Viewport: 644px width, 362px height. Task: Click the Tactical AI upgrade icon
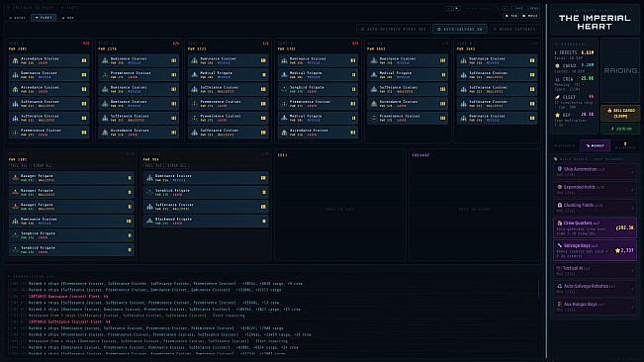[x=559, y=268]
